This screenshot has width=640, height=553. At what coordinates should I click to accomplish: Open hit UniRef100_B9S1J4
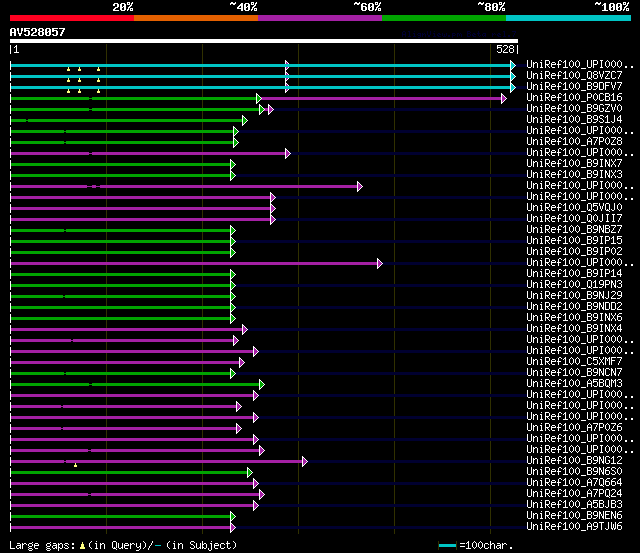[574, 120]
